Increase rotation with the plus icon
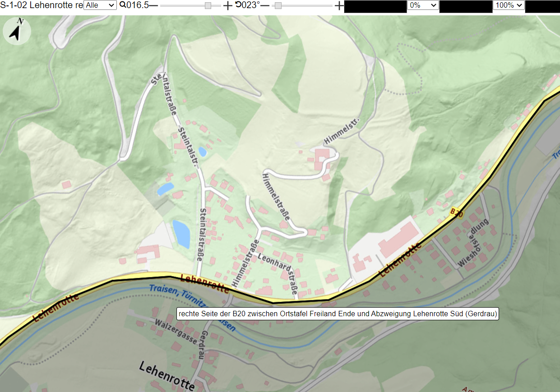Image resolution: width=560 pixels, height=392 pixels. (339, 5)
